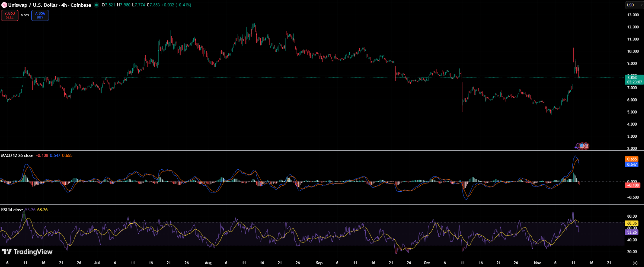Click the low price value L7.774
Screen dimensions: 644x267
tap(139, 5)
